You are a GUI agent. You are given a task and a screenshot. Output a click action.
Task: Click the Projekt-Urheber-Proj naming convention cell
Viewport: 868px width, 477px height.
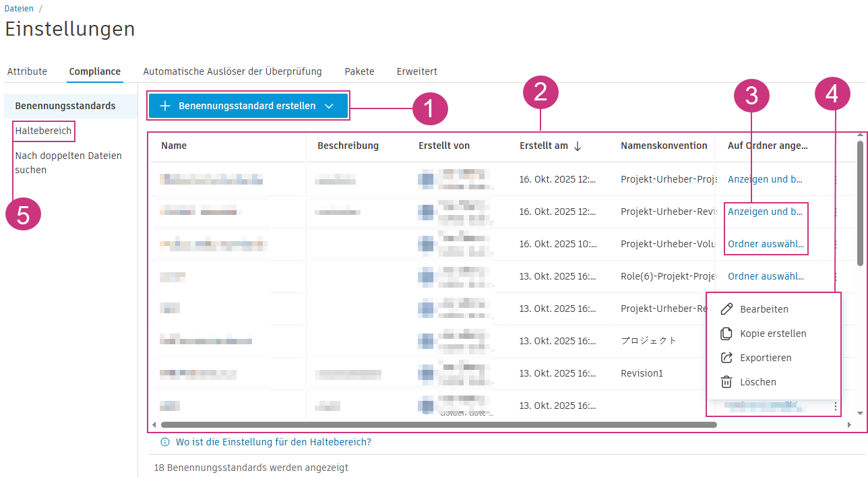[668, 179]
